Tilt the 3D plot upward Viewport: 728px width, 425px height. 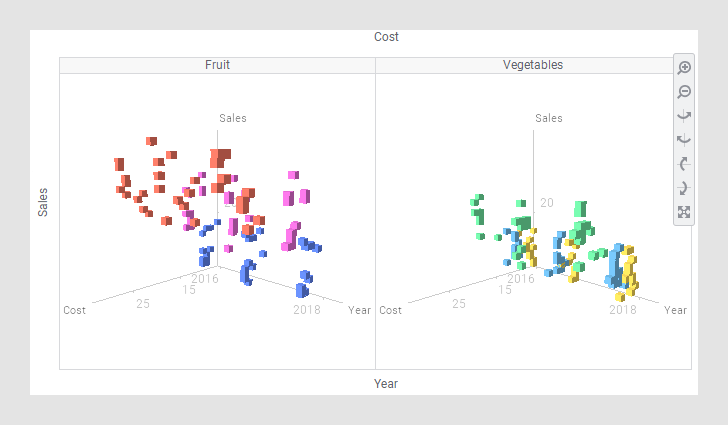coord(684,164)
